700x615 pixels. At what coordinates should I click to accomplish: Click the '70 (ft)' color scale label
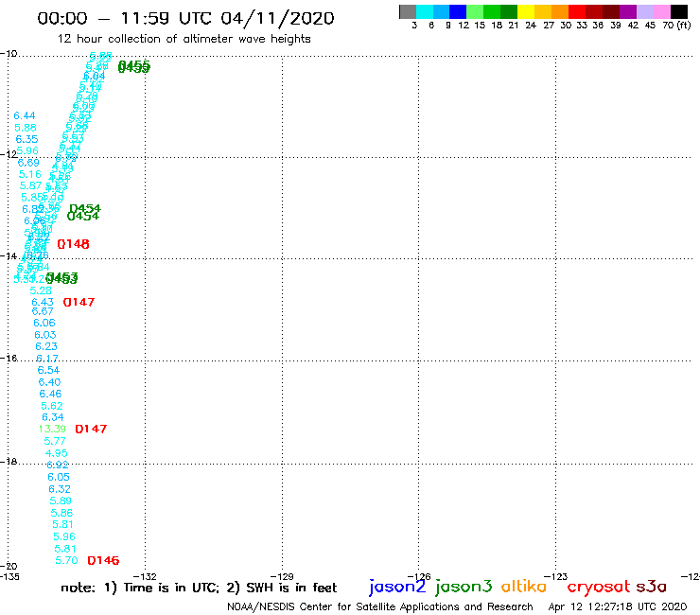point(676,25)
